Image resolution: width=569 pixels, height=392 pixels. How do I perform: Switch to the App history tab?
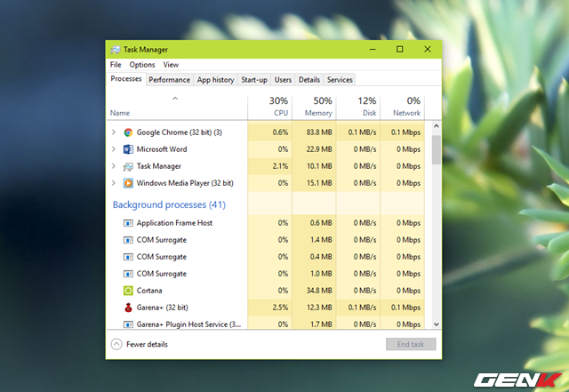(215, 80)
